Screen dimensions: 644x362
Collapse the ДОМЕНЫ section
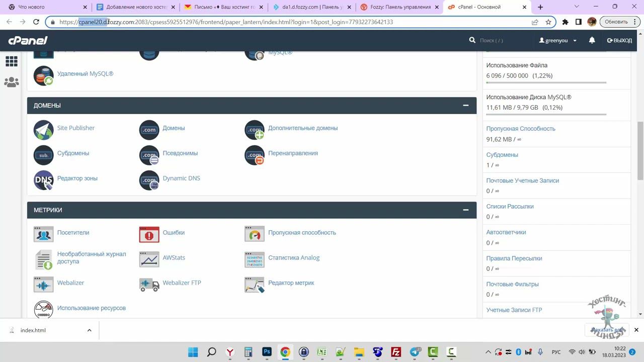[x=466, y=106]
